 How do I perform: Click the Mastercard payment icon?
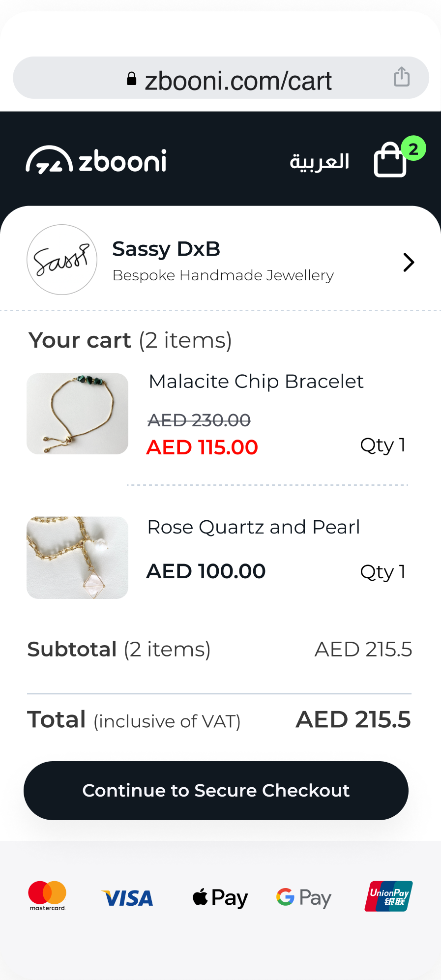pyautogui.click(x=47, y=896)
